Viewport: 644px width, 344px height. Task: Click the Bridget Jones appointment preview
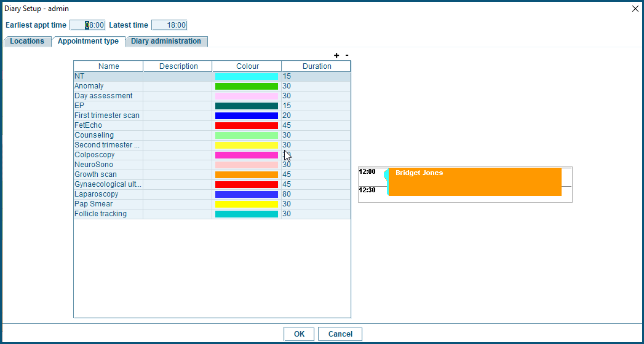(474, 182)
